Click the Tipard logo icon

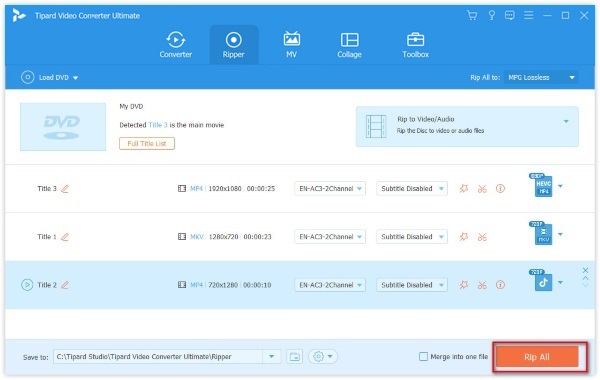(19, 15)
